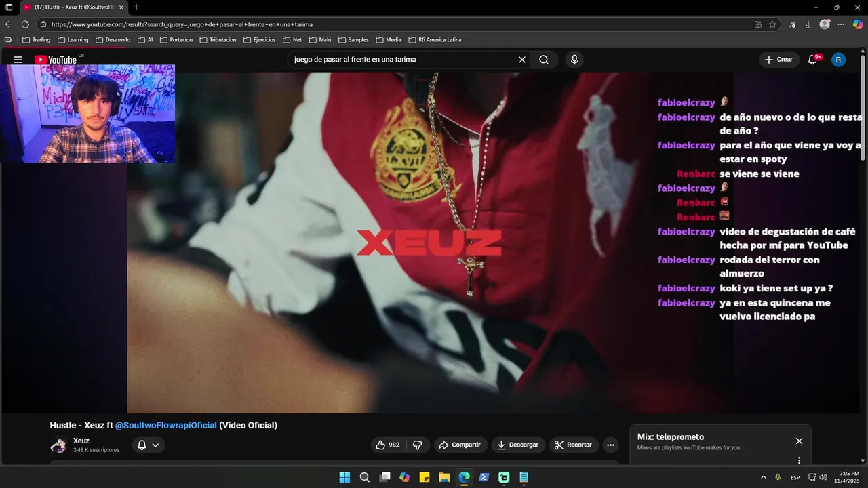Show hidden system tray icons
868x488 pixels.
763,477
